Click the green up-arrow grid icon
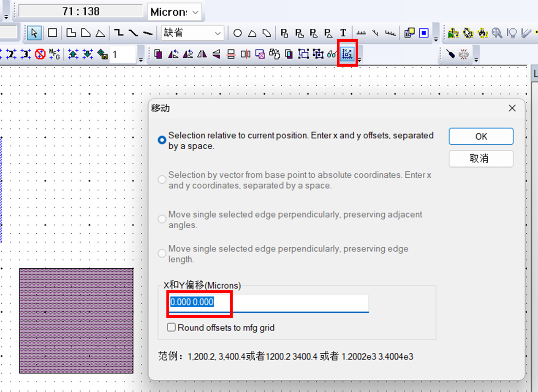 73,54
